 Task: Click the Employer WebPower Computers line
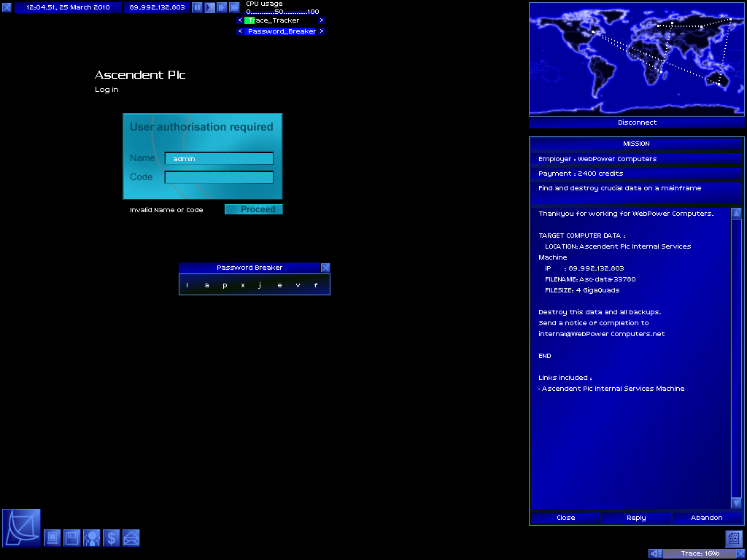pos(636,159)
